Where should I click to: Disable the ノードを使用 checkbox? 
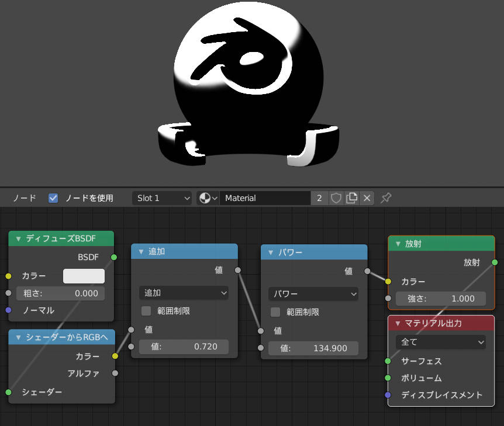point(53,198)
